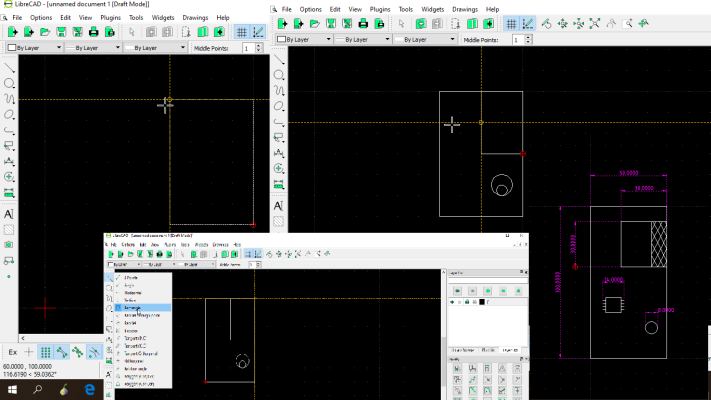Click Remove layer button in small window

[503, 291]
